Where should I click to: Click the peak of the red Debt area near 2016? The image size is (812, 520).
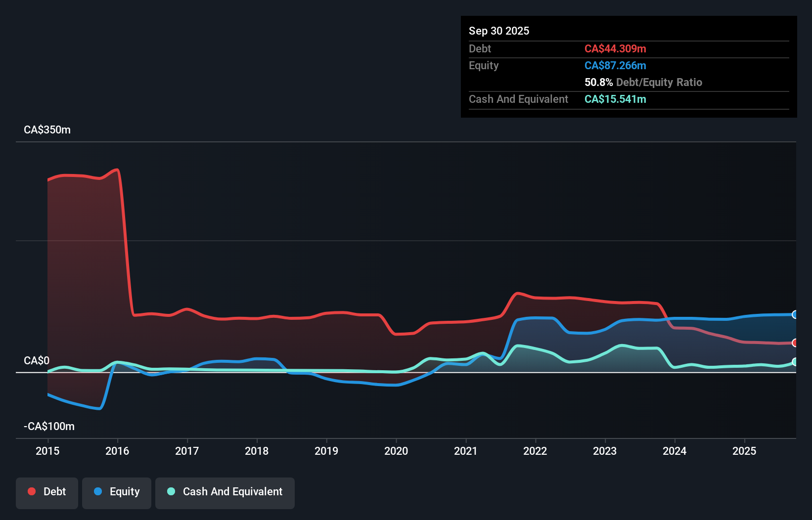pos(116,169)
